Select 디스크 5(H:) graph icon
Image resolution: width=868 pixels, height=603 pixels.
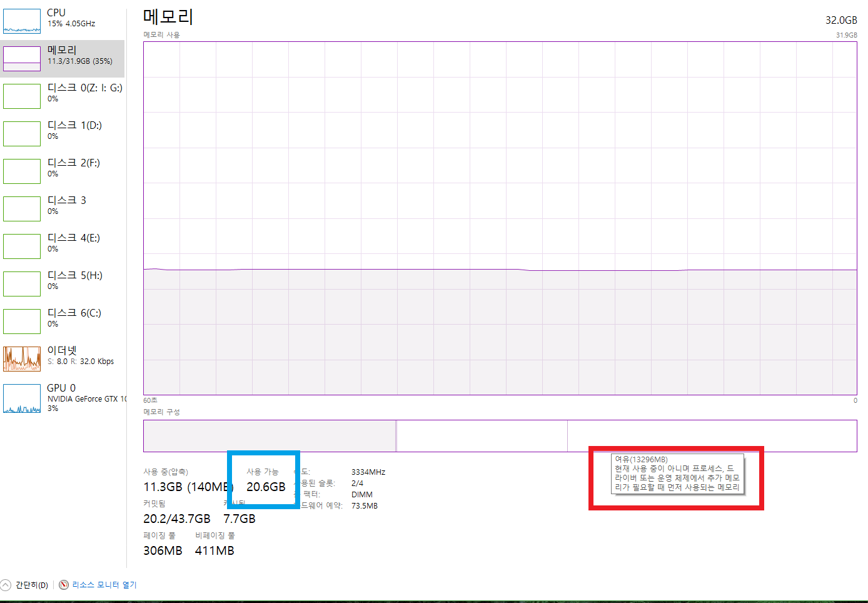[22, 284]
